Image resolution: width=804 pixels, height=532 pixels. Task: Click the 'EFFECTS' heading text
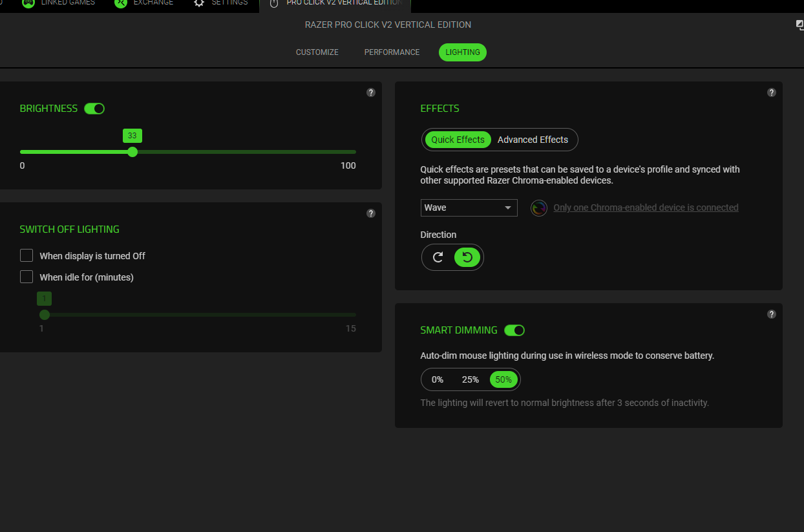(440, 109)
